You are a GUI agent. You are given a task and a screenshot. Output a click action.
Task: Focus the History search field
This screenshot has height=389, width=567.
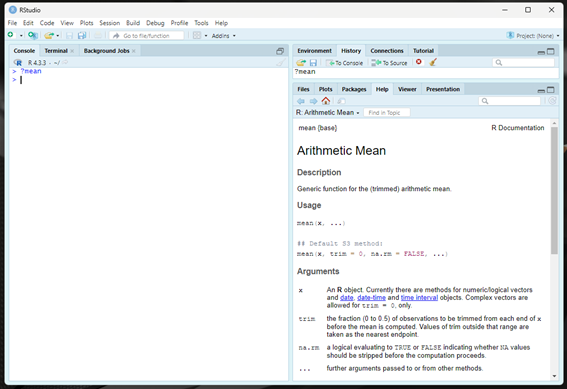point(523,63)
